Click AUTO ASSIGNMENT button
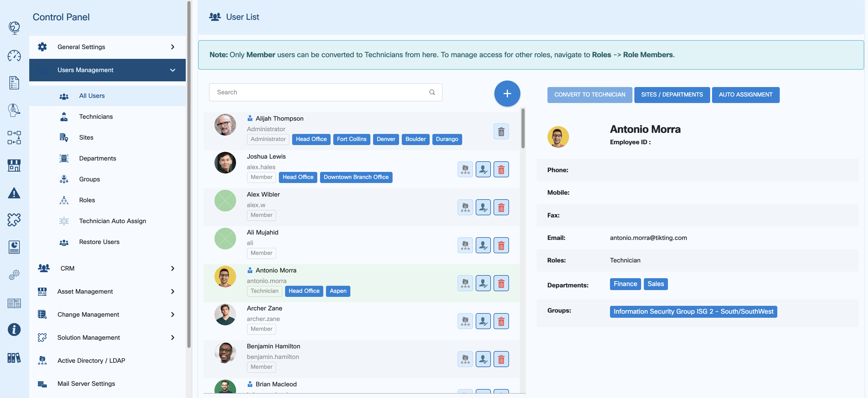 coord(745,95)
